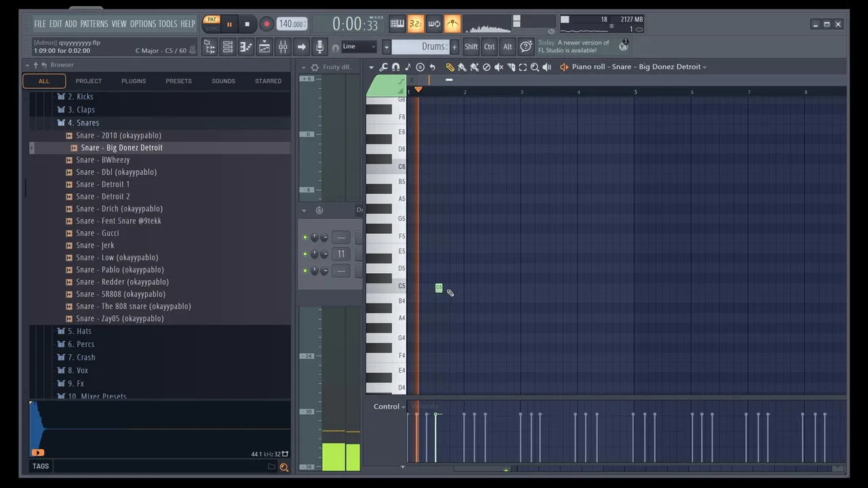Viewport: 868px width, 488px height.
Task: Click the TAGS button in browser
Action: (41, 466)
